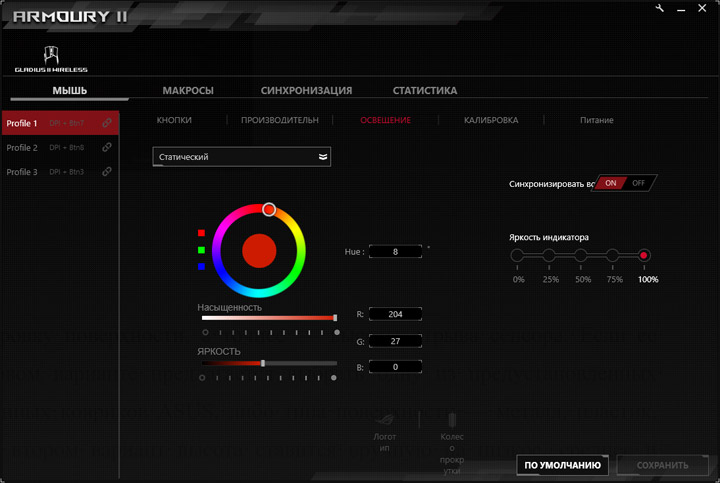Screen dimensions: 720x483
Task: Pick the green preset color square
Action: tap(201, 250)
